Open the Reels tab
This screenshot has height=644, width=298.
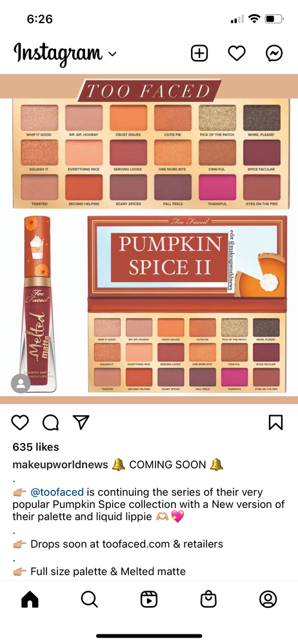coord(149,600)
